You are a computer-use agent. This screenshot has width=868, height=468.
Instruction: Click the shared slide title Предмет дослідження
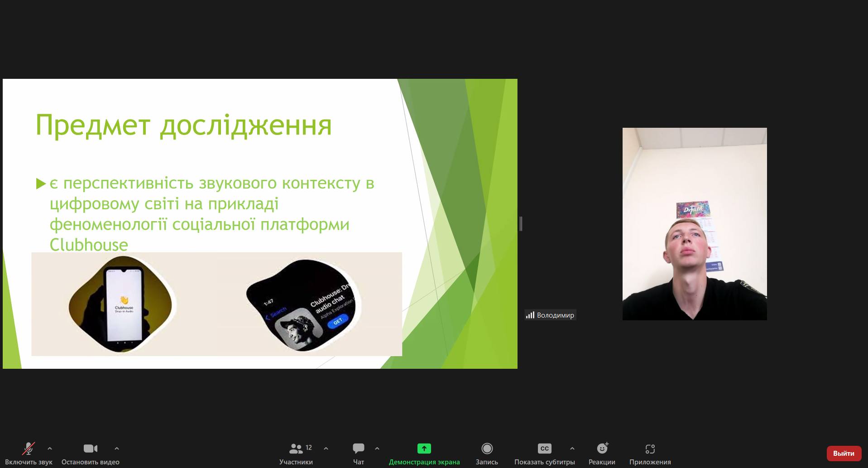pyautogui.click(x=184, y=125)
